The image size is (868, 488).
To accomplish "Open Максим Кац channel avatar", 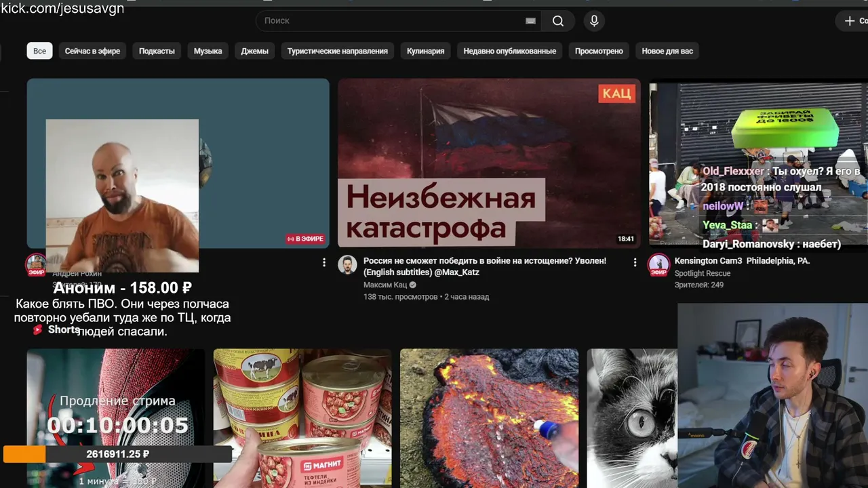I will 348,265.
